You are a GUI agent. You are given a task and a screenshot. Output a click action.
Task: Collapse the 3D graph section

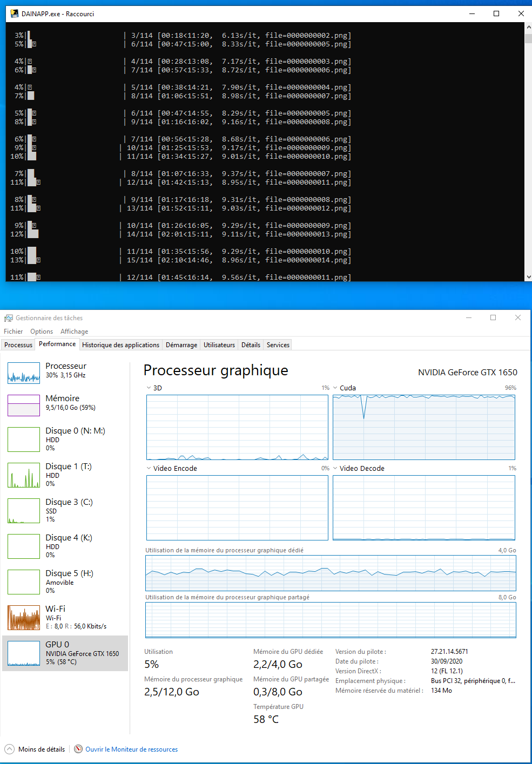click(148, 388)
